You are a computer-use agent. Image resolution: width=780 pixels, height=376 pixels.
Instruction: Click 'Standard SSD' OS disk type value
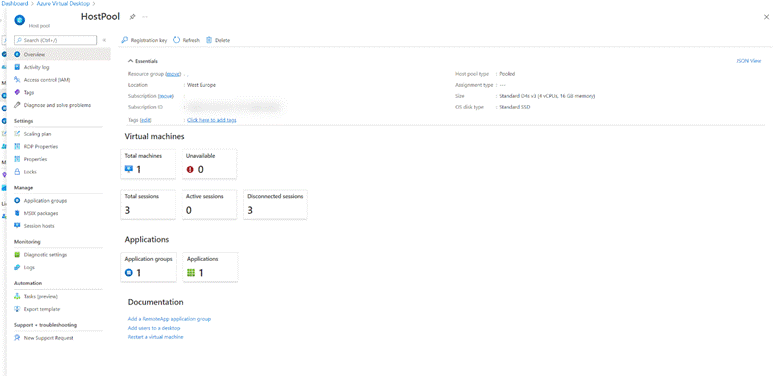click(514, 107)
